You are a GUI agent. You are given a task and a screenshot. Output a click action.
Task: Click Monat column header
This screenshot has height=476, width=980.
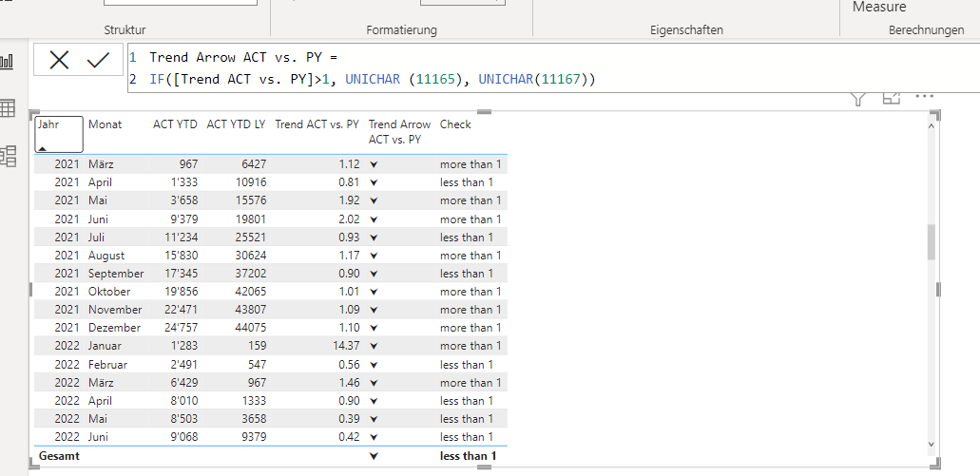coord(105,124)
